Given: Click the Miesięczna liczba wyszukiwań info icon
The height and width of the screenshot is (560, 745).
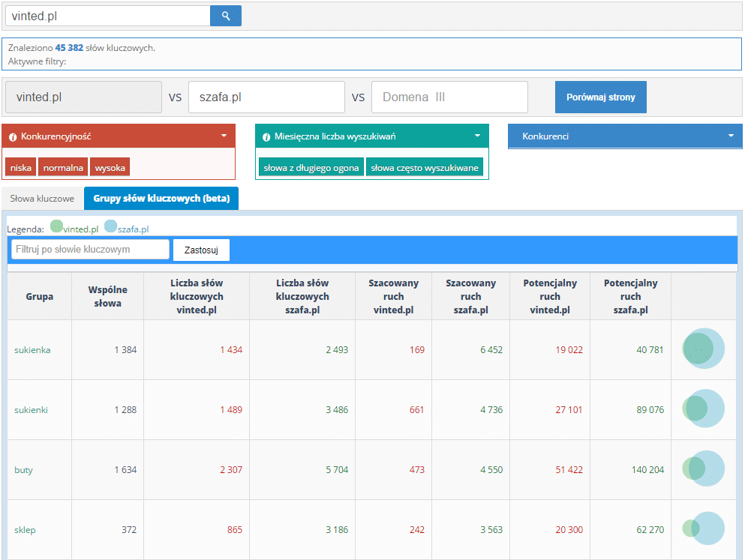Looking at the screenshot, I should pyautogui.click(x=266, y=136).
